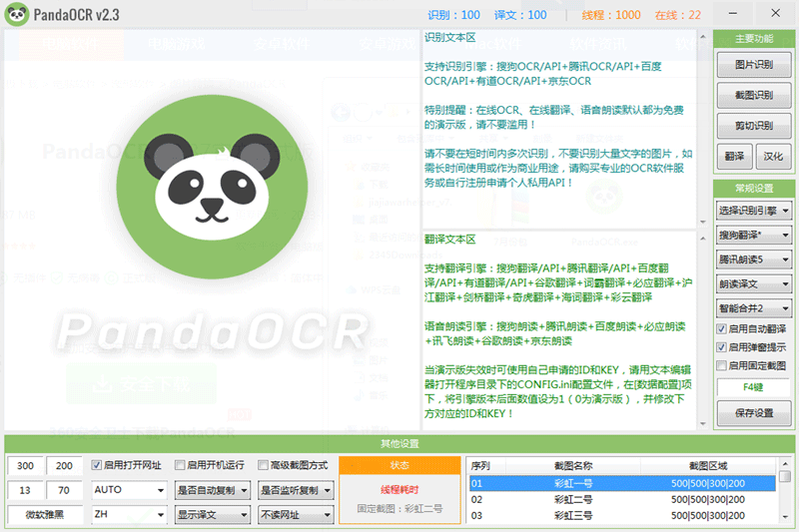The height and width of the screenshot is (532, 799).
Task: Click inside the 识别文本区 text area
Action: point(559,129)
